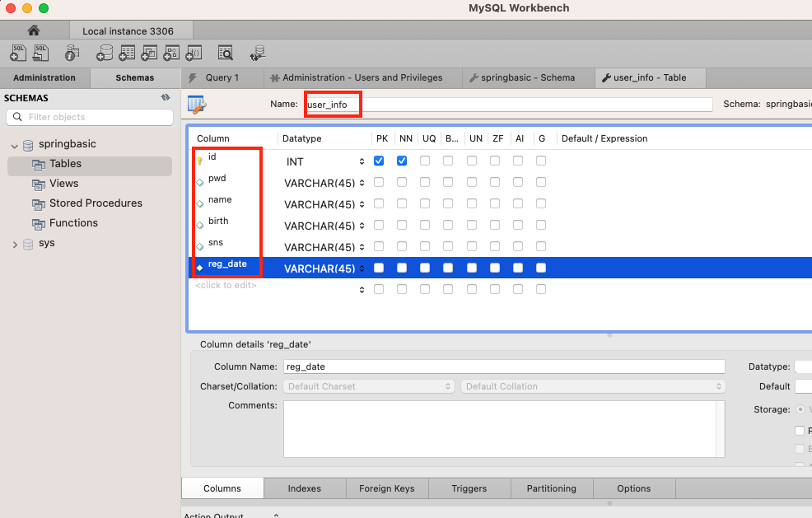Select Functions under springbasic
Image resolution: width=812 pixels, height=518 pixels.
73,223
